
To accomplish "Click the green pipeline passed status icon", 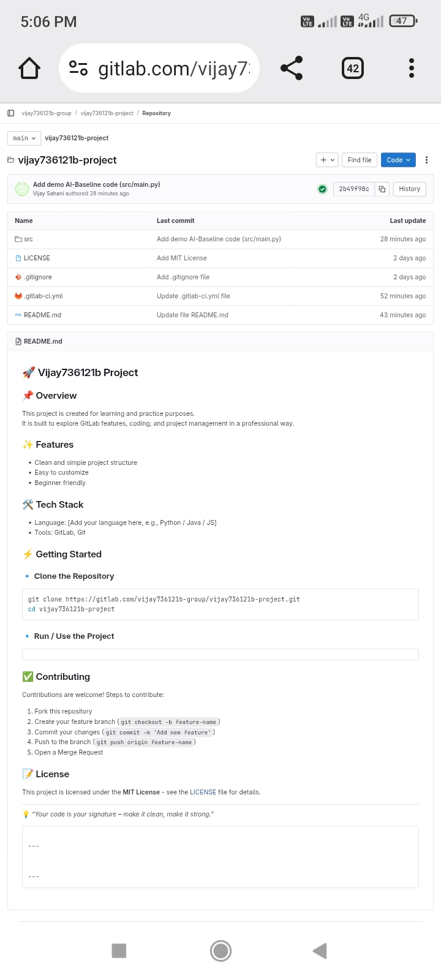I will [322, 189].
